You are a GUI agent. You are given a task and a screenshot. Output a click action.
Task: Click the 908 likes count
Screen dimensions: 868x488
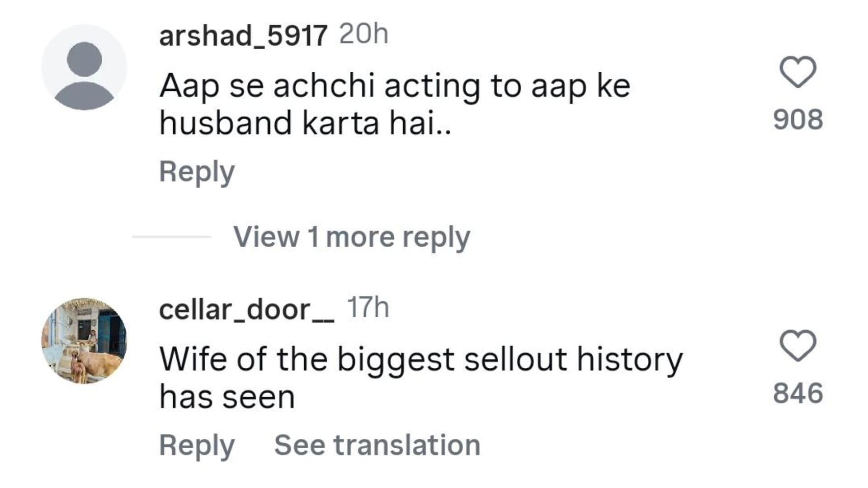[x=798, y=120]
